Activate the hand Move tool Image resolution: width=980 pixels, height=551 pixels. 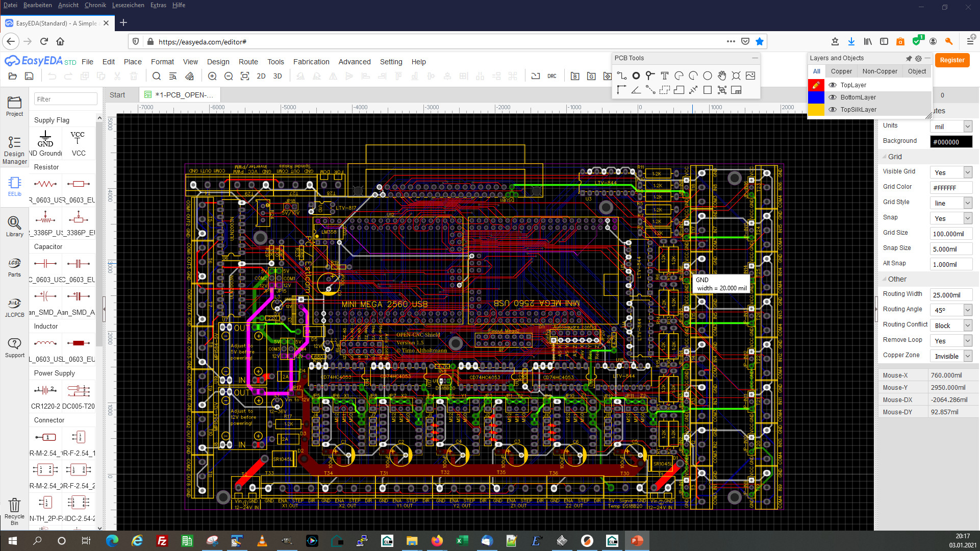point(721,76)
